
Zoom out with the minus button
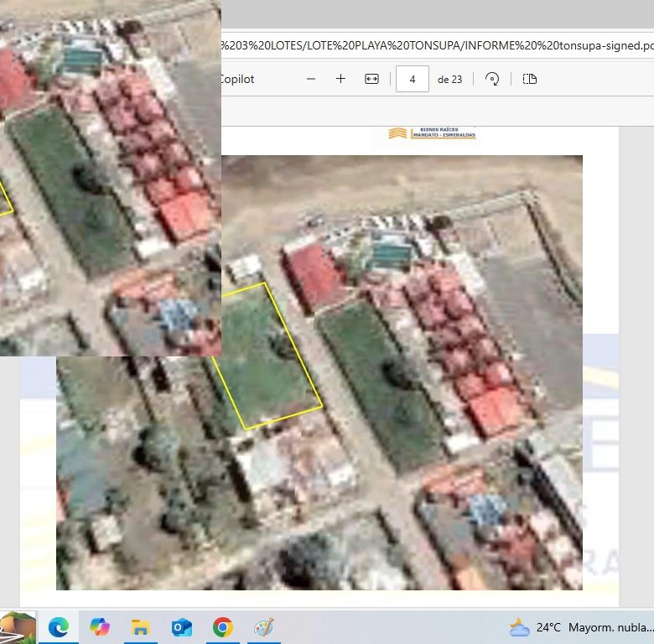coord(311,79)
